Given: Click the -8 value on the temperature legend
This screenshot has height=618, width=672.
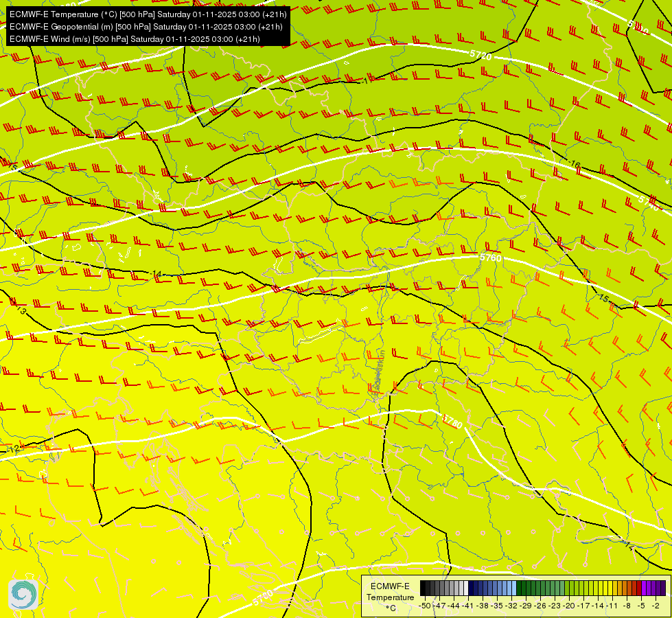Looking at the screenshot, I should tap(627, 606).
